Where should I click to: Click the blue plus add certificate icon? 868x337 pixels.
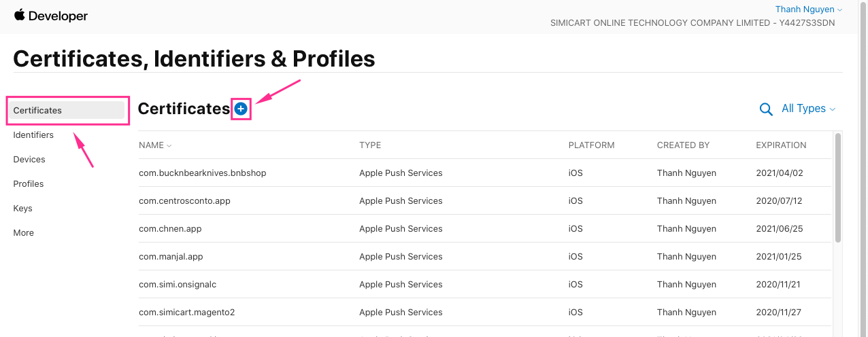[x=241, y=108]
